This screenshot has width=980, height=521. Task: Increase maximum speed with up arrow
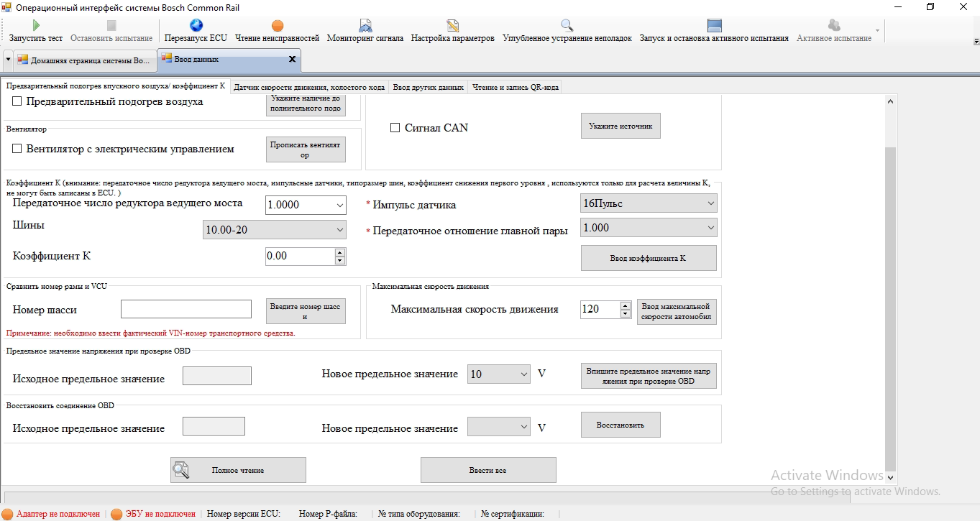click(626, 305)
